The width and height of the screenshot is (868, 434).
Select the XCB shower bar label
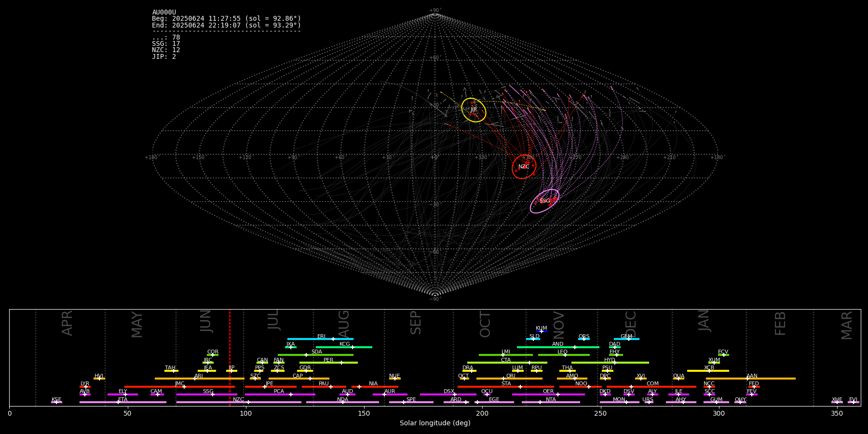point(709,368)
